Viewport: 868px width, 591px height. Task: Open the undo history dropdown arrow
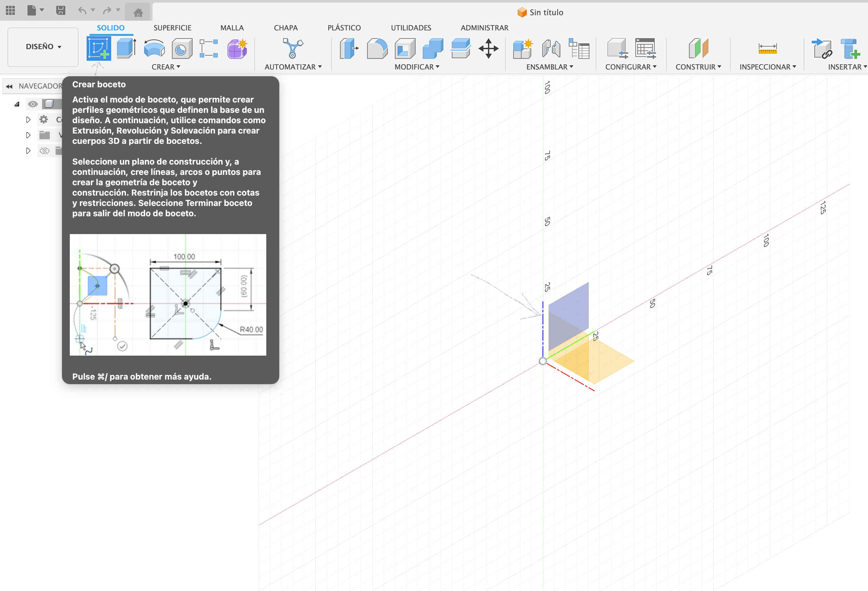93,10
